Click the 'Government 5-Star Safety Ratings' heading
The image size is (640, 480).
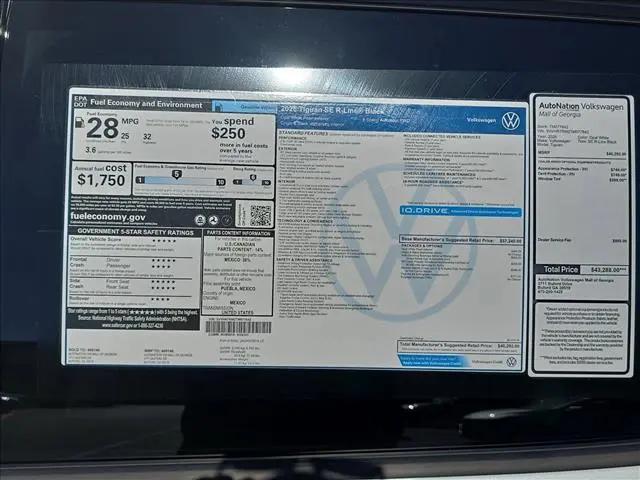pos(136,232)
